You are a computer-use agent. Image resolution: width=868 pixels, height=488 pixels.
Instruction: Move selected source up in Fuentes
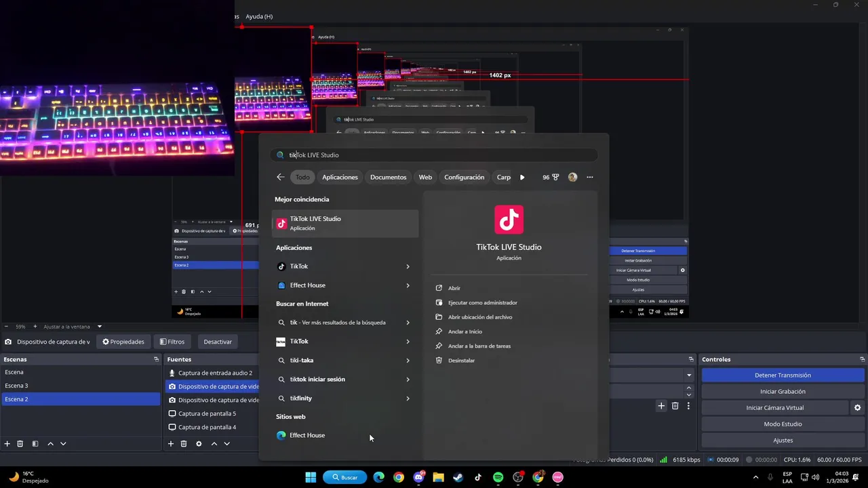[x=214, y=444]
